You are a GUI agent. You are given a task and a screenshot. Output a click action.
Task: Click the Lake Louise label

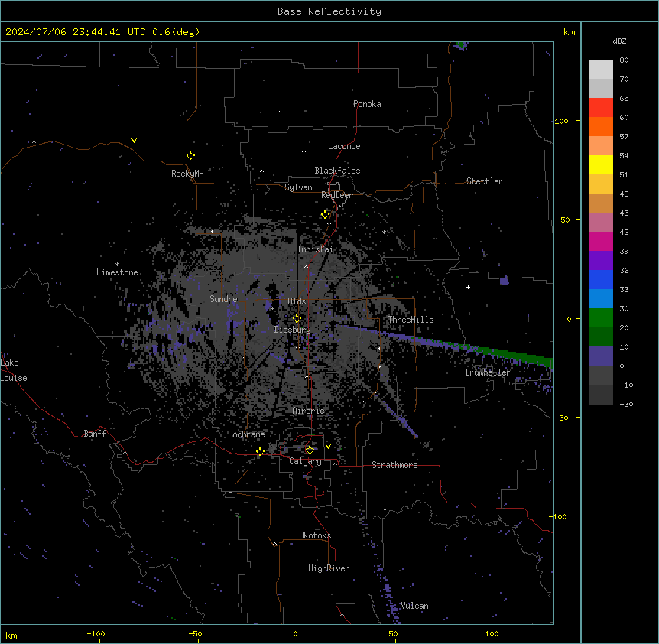(x=14, y=370)
